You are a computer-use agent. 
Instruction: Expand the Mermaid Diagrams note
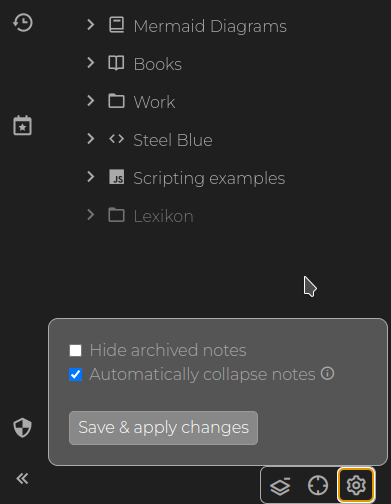[x=90, y=25]
